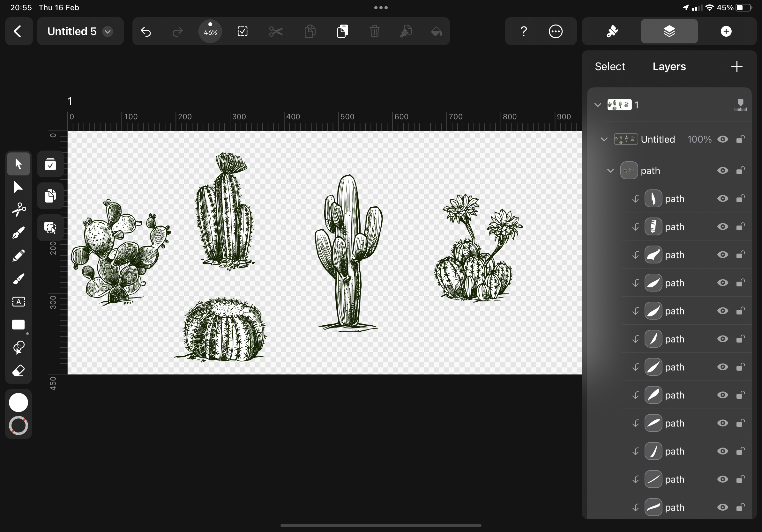Choose the Pencil tool

pyautogui.click(x=19, y=256)
